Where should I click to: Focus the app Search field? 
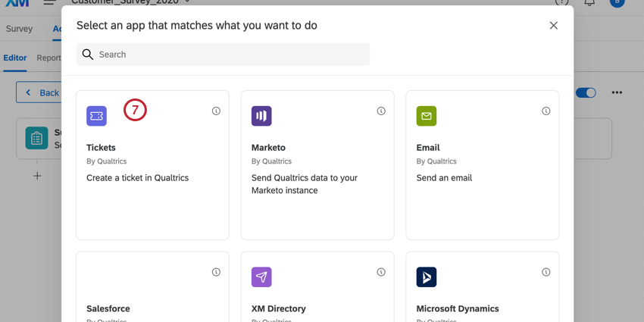point(223,55)
